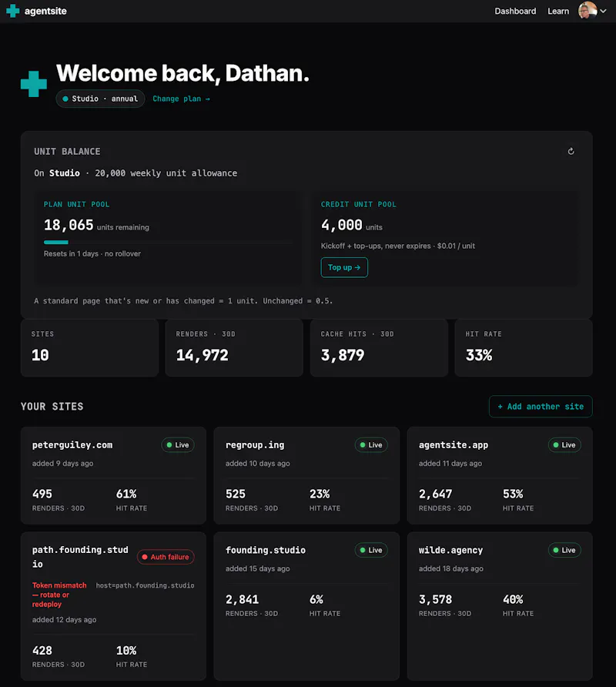
Task: Open the regroup.ing site card
Action: 306,475
